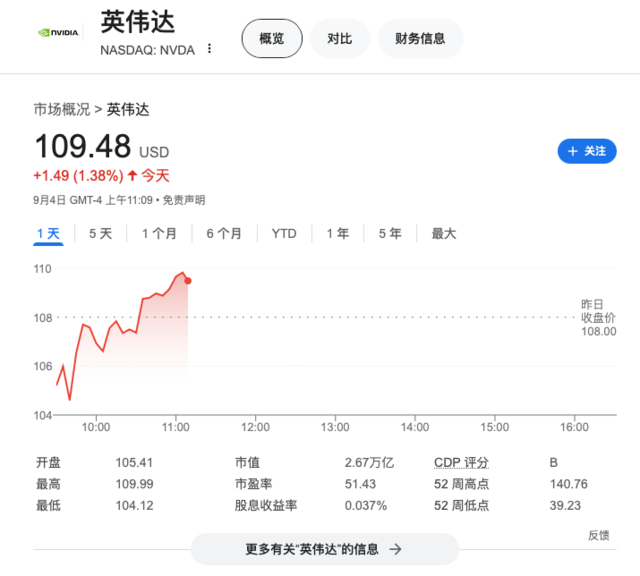The height and width of the screenshot is (576, 640).
Task: Click the 昨日收盘价 108.00 label
Action: pyautogui.click(x=598, y=318)
